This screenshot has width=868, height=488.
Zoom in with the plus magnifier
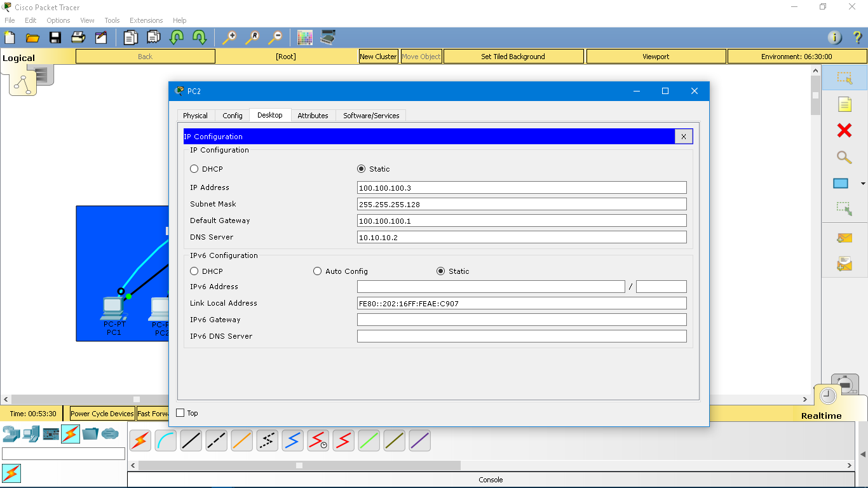229,37
